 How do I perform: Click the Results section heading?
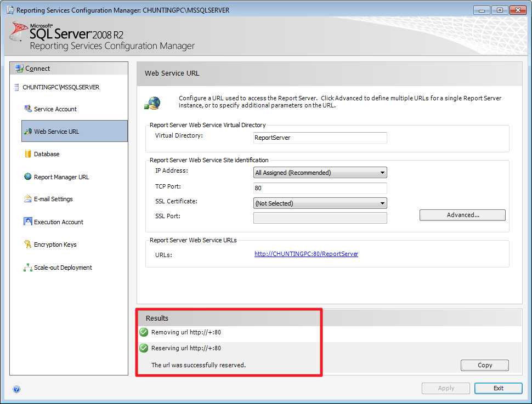click(157, 318)
